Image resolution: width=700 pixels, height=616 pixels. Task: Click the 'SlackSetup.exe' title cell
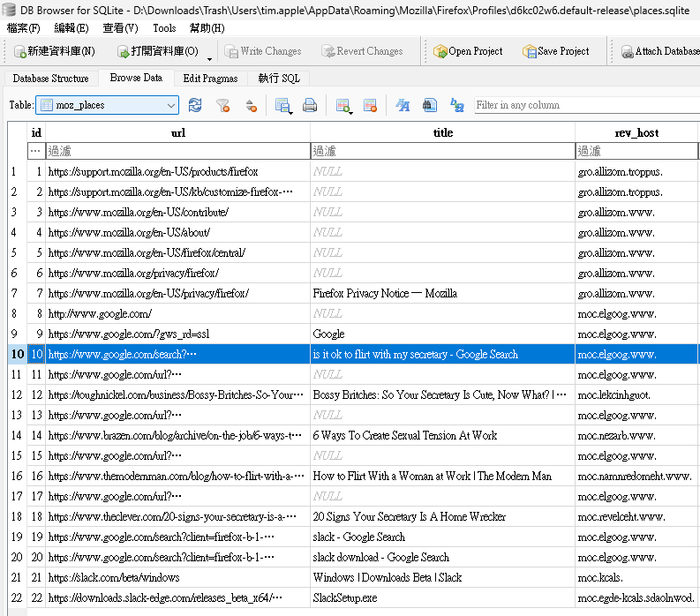(442, 597)
